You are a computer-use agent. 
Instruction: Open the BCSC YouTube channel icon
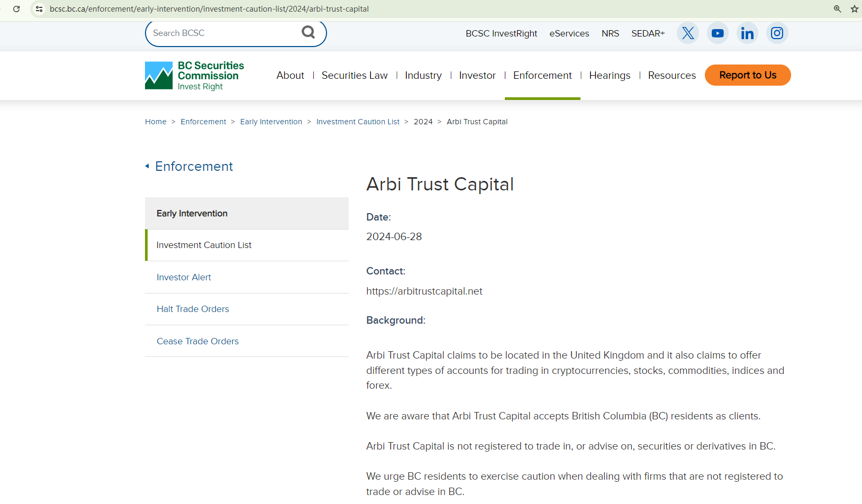click(x=718, y=33)
